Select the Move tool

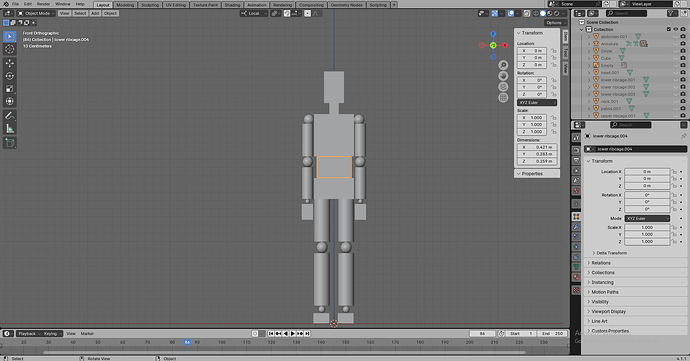click(x=10, y=63)
